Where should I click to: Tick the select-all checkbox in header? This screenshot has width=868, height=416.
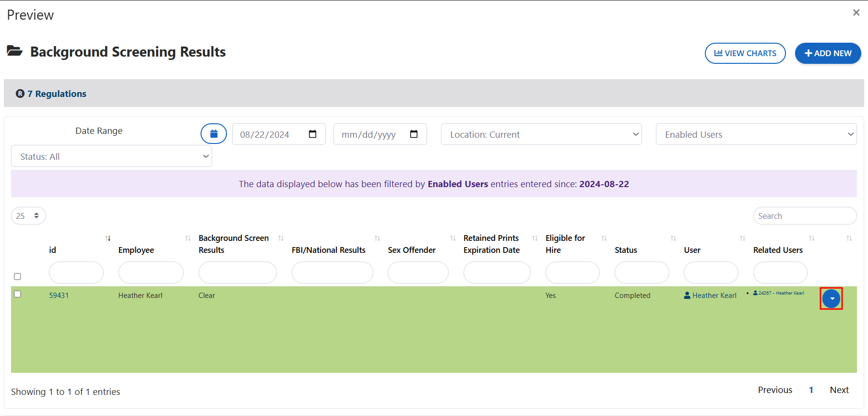18,276
